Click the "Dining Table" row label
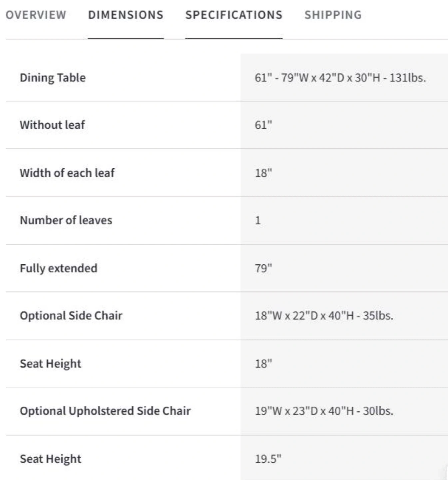Image resolution: width=448 pixels, height=480 pixels. (53, 78)
